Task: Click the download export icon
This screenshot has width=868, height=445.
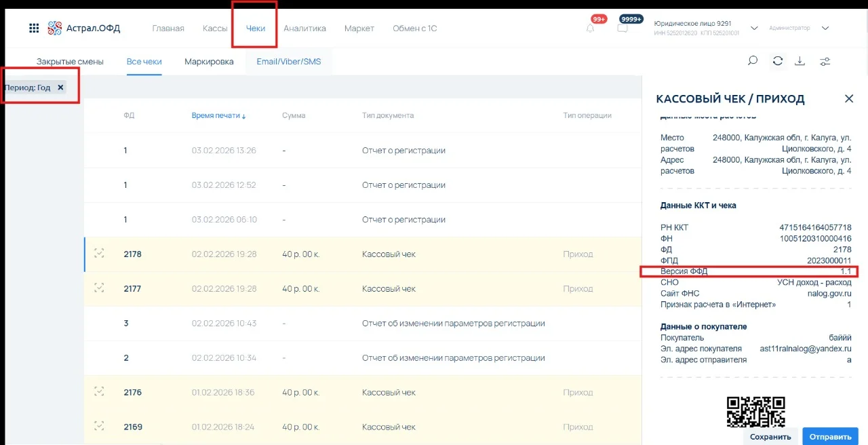Action: click(x=800, y=61)
